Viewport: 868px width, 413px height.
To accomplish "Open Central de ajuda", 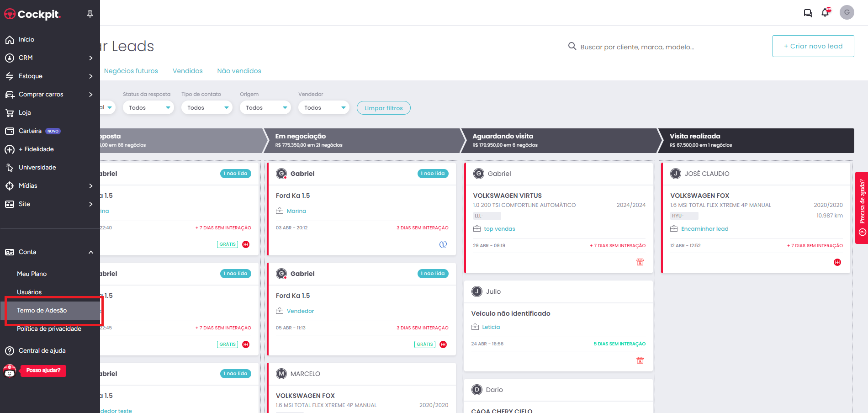I will [x=42, y=351].
